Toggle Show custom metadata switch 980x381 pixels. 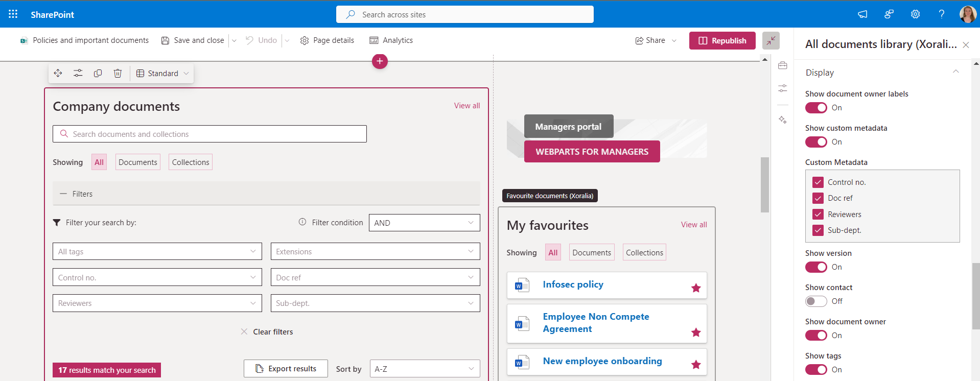(816, 142)
